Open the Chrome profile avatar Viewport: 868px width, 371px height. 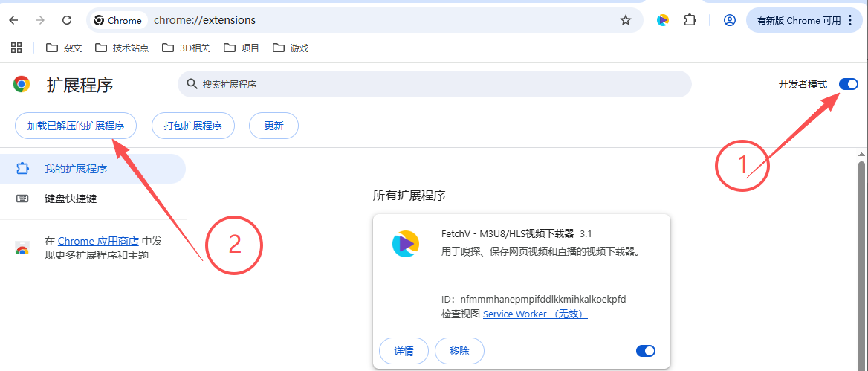pyautogui.click(x=729, y=20)
